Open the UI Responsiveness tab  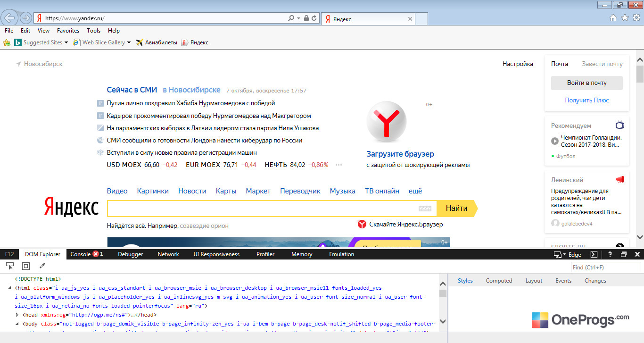pos(216,254)
